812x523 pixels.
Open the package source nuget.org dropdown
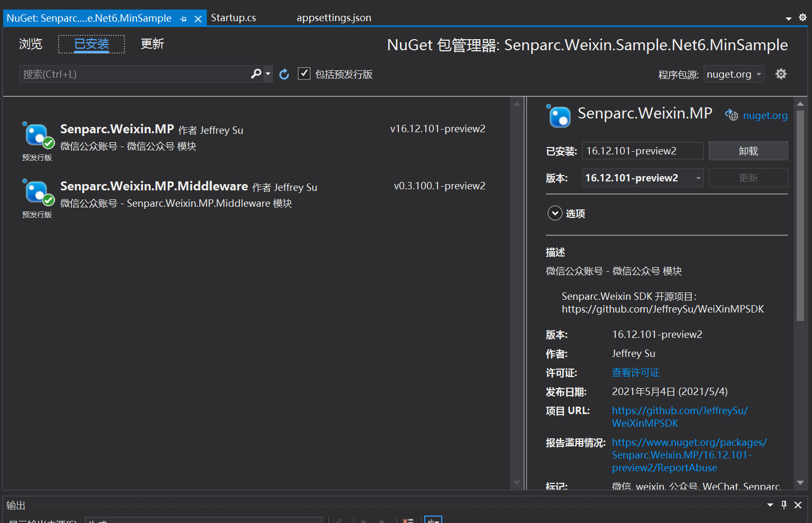[734, 74]
